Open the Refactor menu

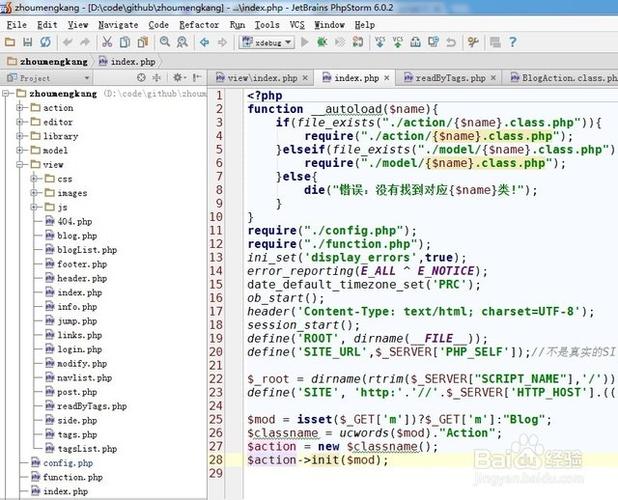pyautogui.click(x=199, y=25)
